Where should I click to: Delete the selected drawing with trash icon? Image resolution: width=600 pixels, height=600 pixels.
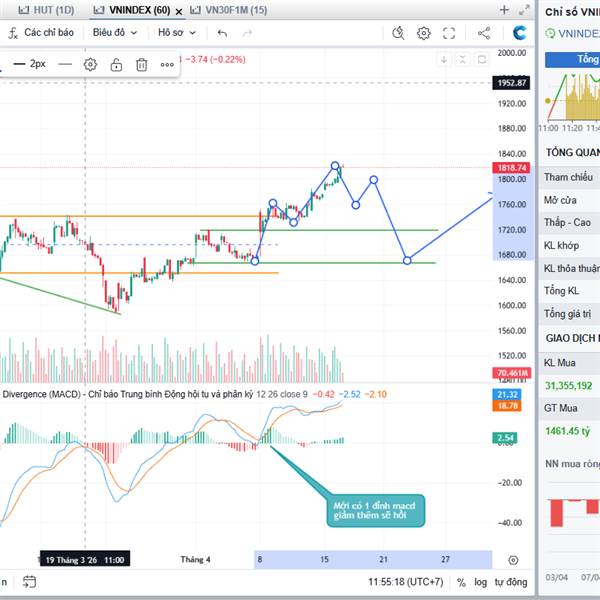[x=142, y=65]
